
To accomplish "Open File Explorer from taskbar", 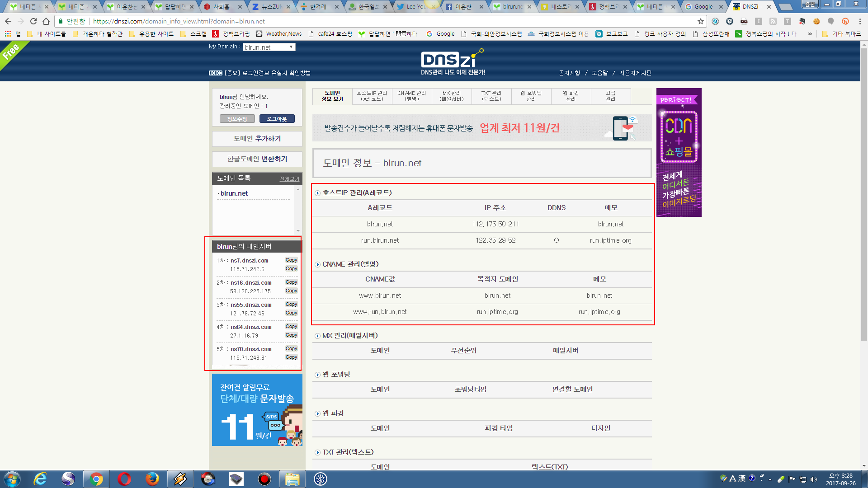I will (x=292, y=479).
